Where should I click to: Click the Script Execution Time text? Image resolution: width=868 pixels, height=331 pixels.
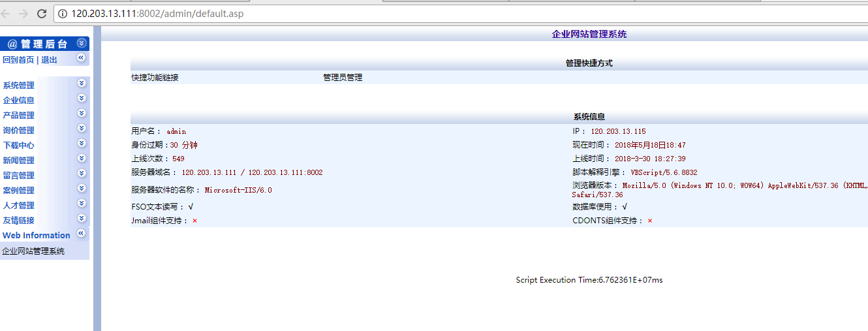click(589, 280)
